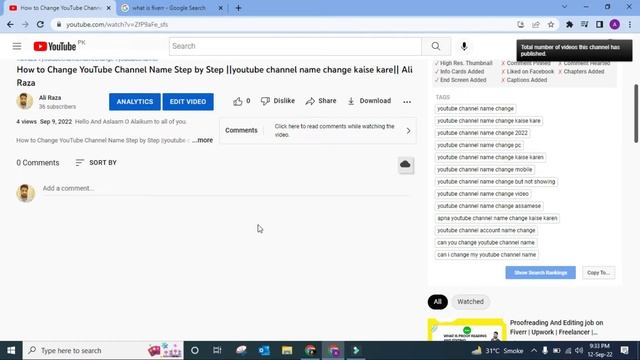Click Copy To button under tags
Image resolution: width=640 pixels, height=360 pixels.
point(598,273)
